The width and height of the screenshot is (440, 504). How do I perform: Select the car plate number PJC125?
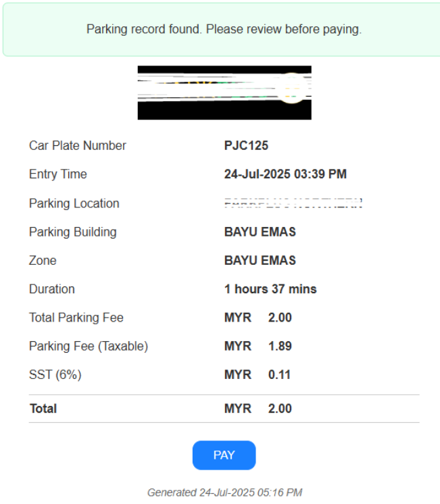pos(246,146)
